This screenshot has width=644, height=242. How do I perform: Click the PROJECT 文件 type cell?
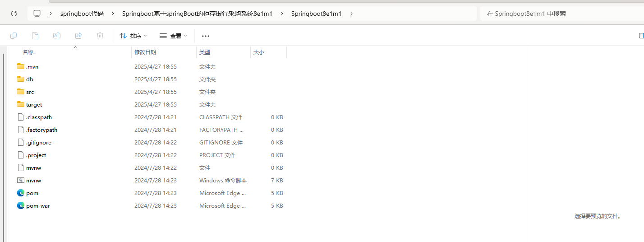tap(217, 155)
